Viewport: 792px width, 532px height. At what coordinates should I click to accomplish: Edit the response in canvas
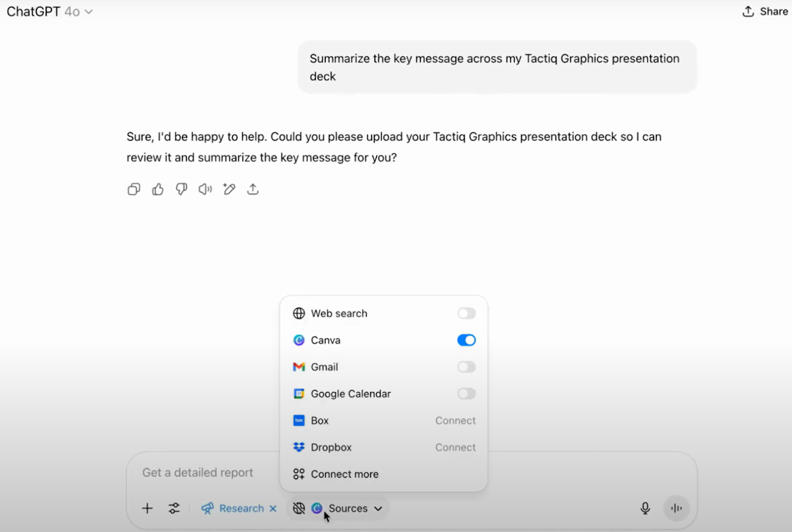pos(229,189)
